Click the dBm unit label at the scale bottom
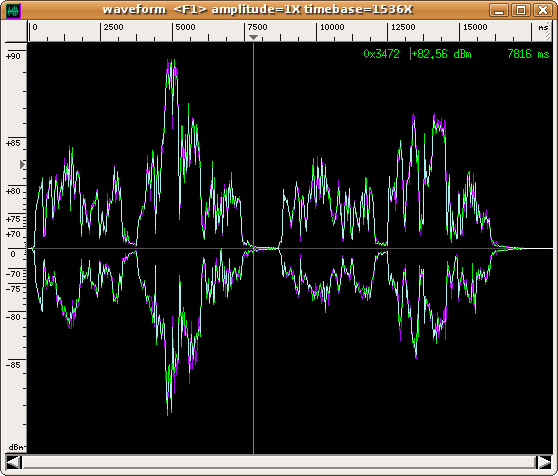Viewport: 558px width, 476px height. pyautogui.click(x=16, y=447)
